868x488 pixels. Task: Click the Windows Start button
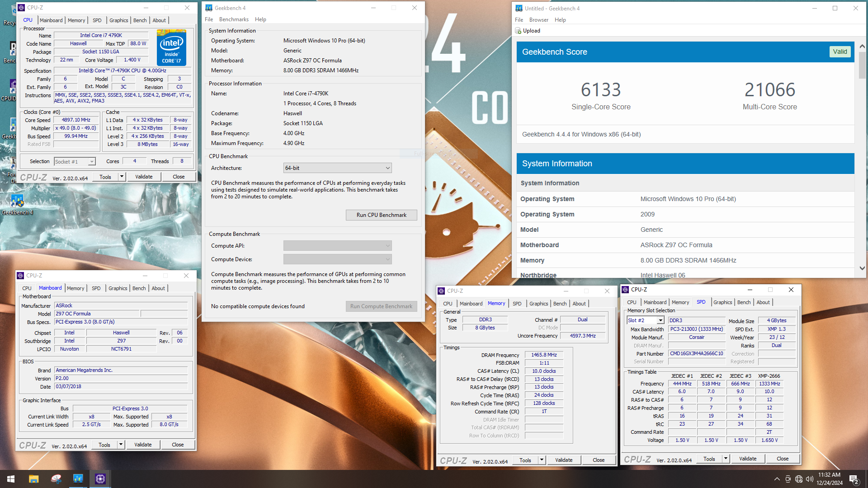coord(11,479)
